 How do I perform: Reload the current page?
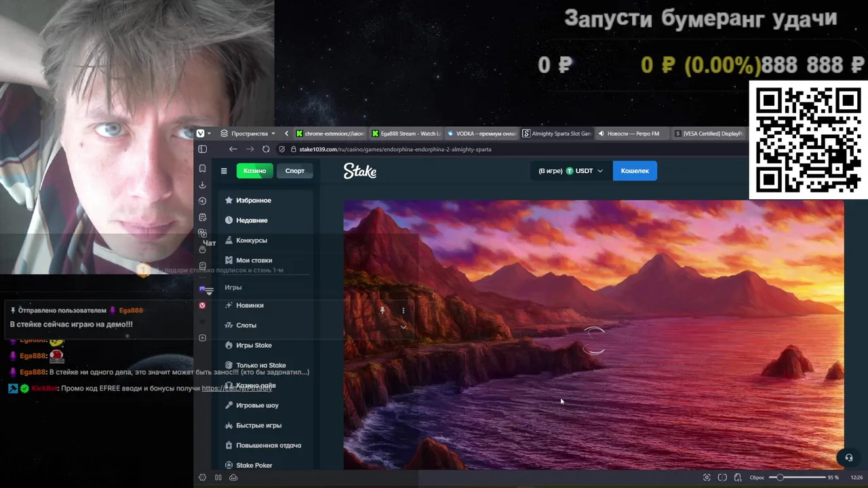click(266, 149)
